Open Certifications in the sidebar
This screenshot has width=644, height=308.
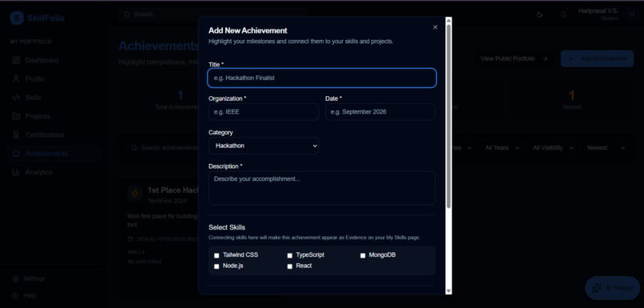click(x=54, y=135)
